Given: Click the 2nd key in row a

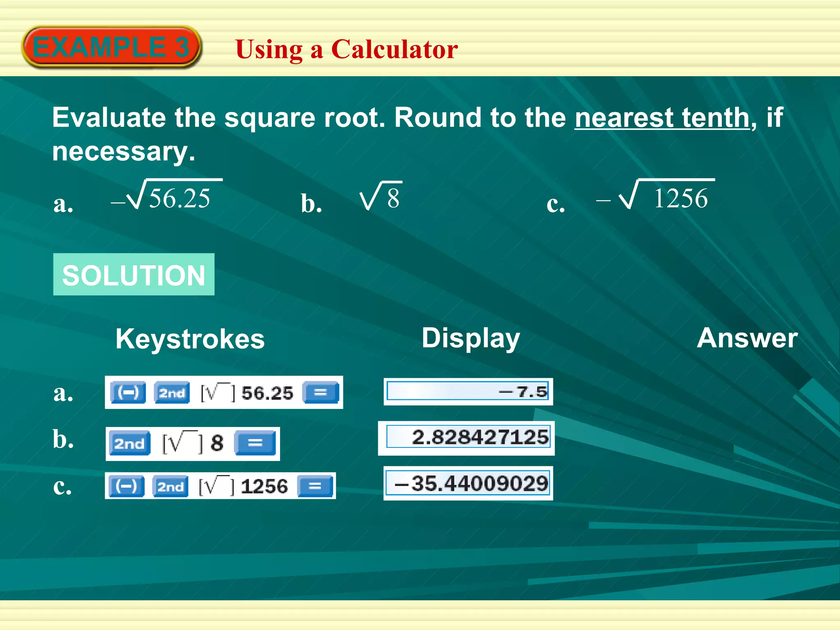Looking at the screenshot, I should [x=172, y=393].
